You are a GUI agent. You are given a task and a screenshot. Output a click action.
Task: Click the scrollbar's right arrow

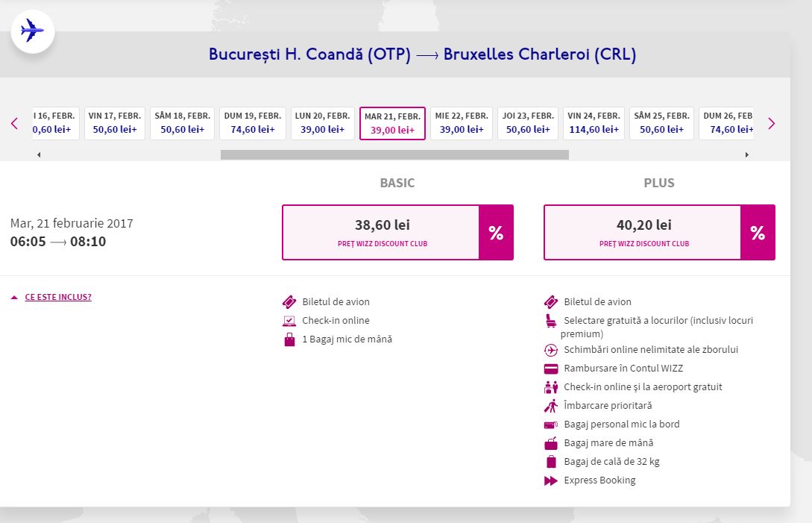[746, 155]
